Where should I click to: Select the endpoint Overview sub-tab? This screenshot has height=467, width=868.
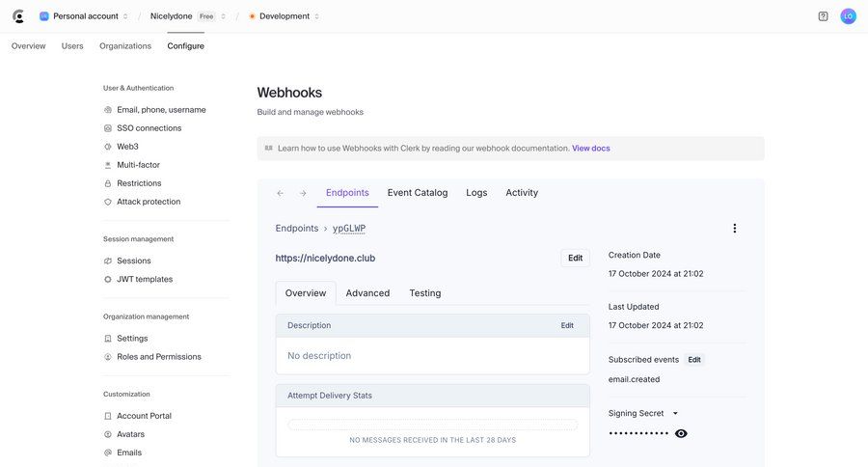(306, 293)
